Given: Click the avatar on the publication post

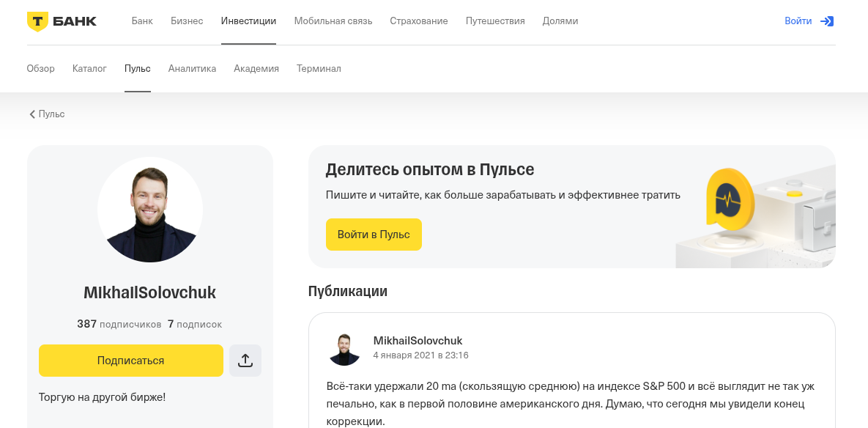Looking at the screenshot, I should 344,348.
